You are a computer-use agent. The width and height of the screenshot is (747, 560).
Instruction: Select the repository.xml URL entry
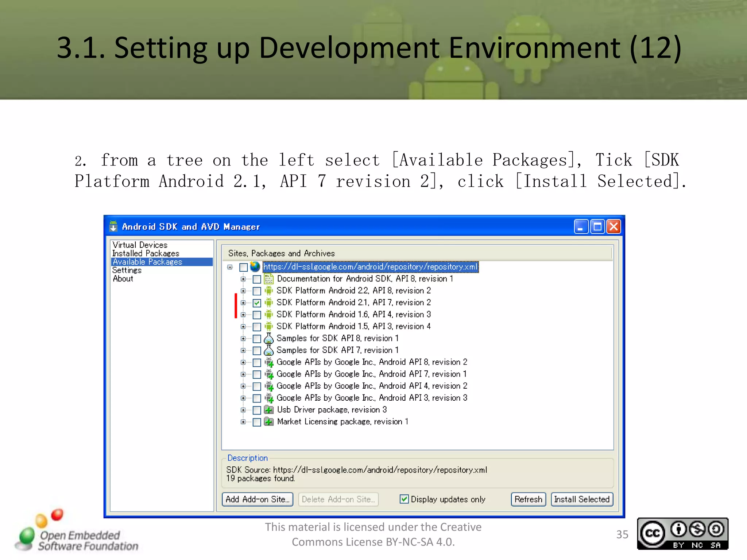(370, 267)
